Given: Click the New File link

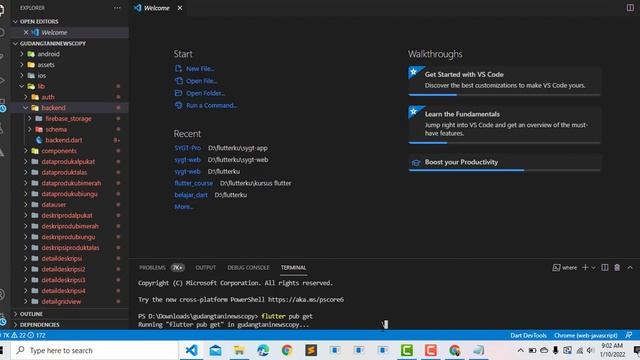Looking at the screenshot, I should coord(200,69).
